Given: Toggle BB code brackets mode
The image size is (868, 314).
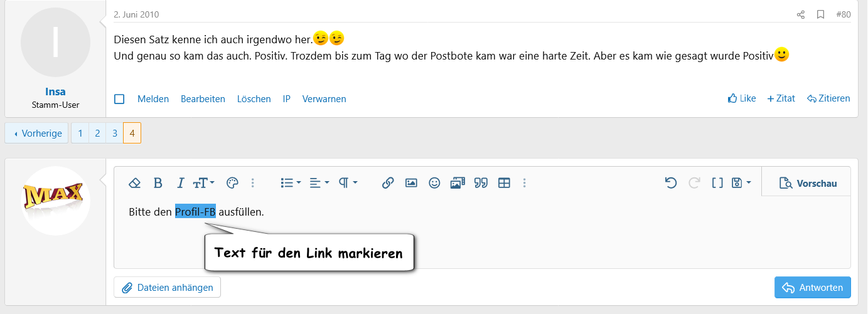Looking at the screenshot, I should tap(717, 183).
